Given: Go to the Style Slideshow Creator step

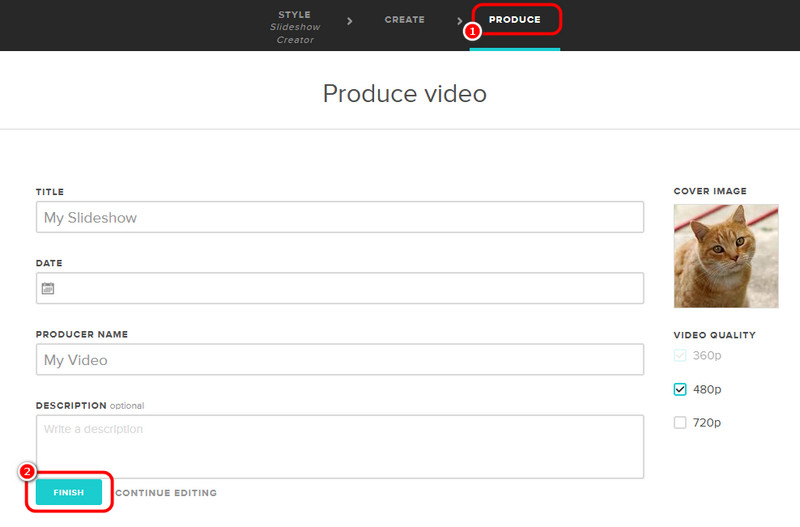Looking at the screenshot, I should (x=295, y=27).
